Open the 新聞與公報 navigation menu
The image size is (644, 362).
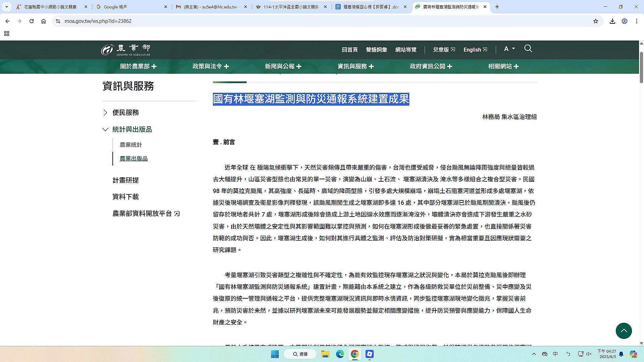pyautogui.click(x=283, y=66)
